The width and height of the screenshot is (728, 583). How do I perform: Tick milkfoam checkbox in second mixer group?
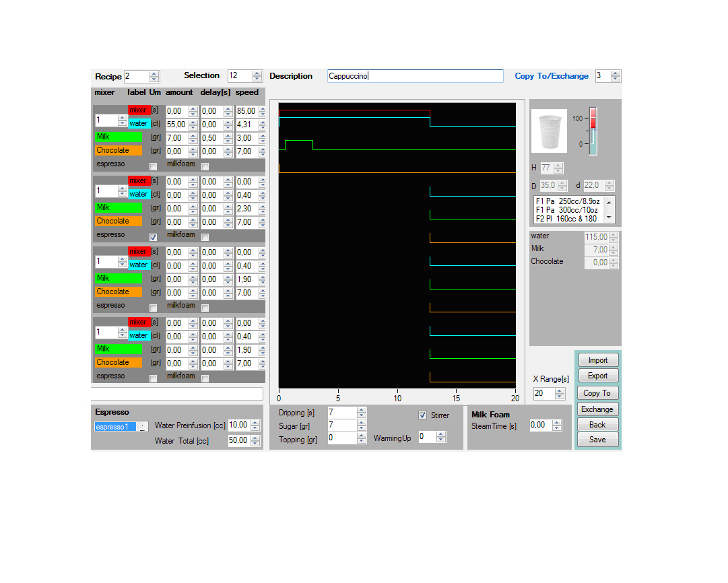pyautogui.click(x=205, y=237)
